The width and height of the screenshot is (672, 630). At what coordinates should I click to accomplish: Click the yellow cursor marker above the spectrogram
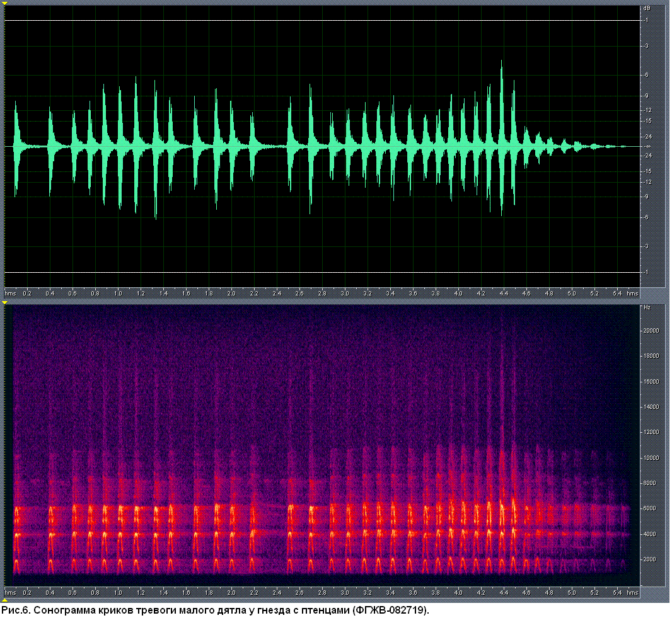pyautogui.click(x=4, y=303)
